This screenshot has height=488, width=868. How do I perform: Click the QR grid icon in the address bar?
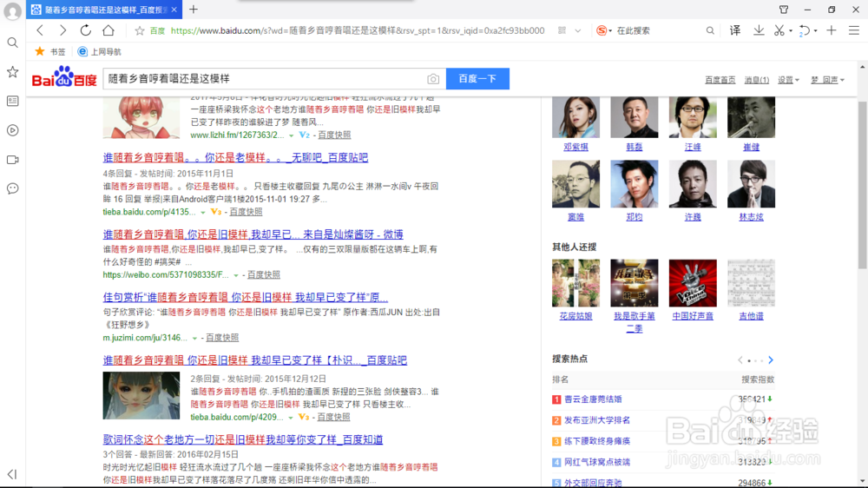point(562,30)
